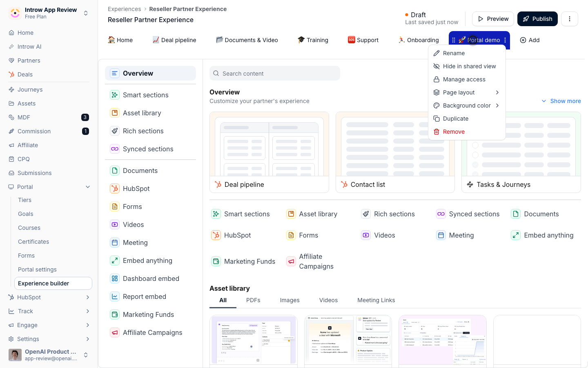Screen dimensions: 588x368
Task: Choose Remove from the context menu
Action: tap(467, 132)
